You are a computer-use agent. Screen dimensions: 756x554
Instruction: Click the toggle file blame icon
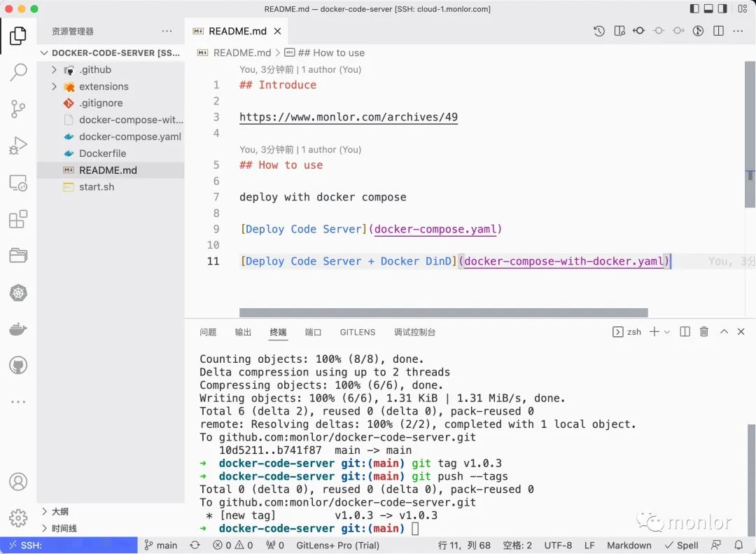pos(698,32)
